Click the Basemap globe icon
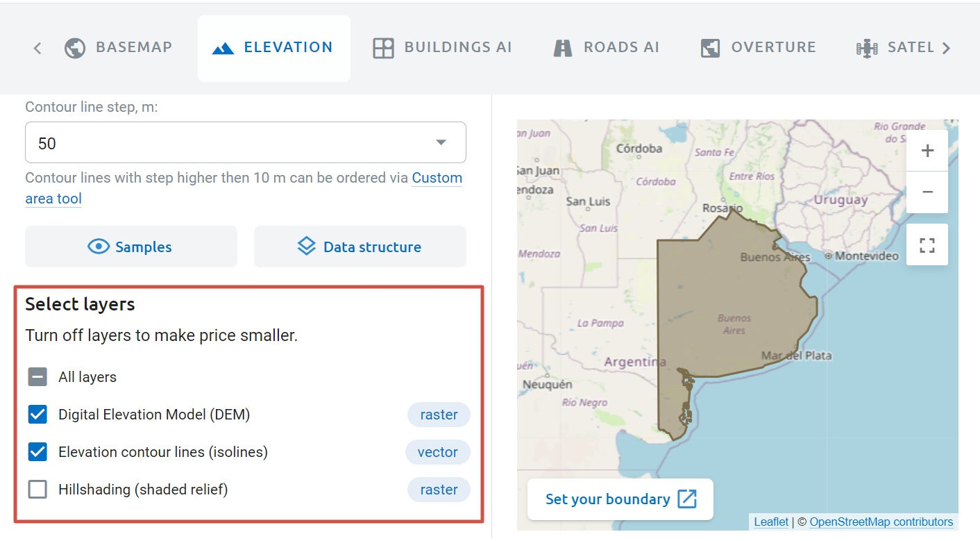The image size is (980, 541). click(x=75, y=48)
